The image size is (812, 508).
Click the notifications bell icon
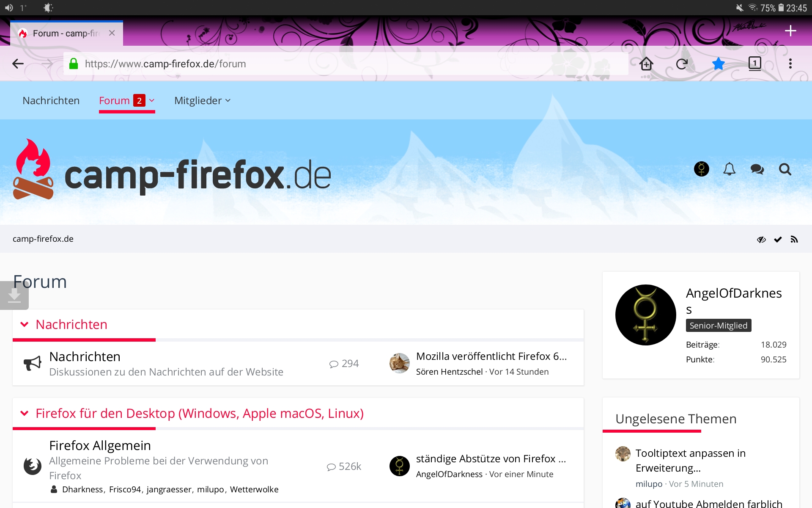729,169
